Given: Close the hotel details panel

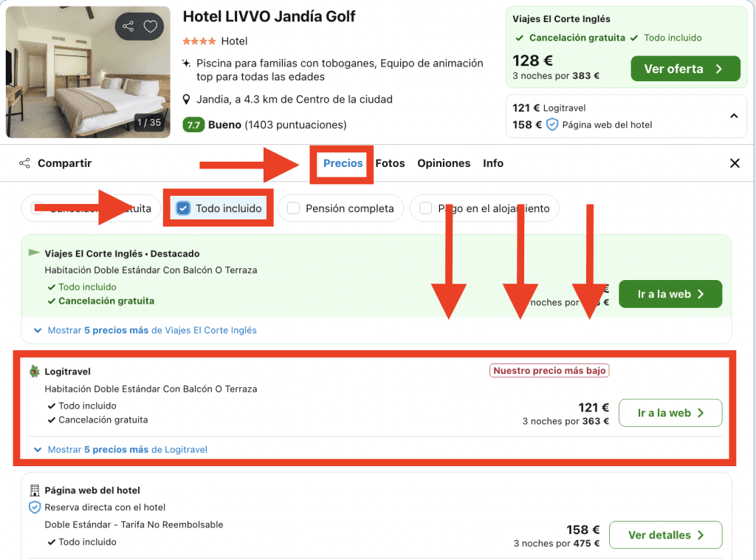Looking at the screenshot, I should tap(735, 163).
